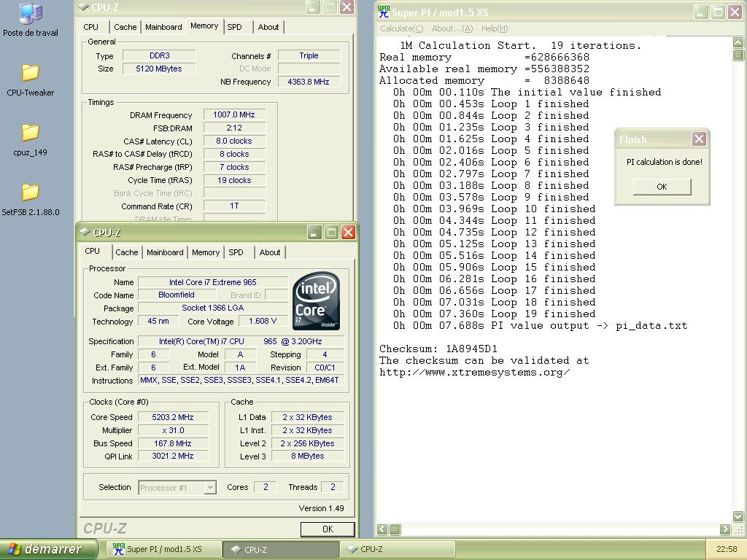Open the Processor #1 selection dropdown

click(x=210, y=488)
